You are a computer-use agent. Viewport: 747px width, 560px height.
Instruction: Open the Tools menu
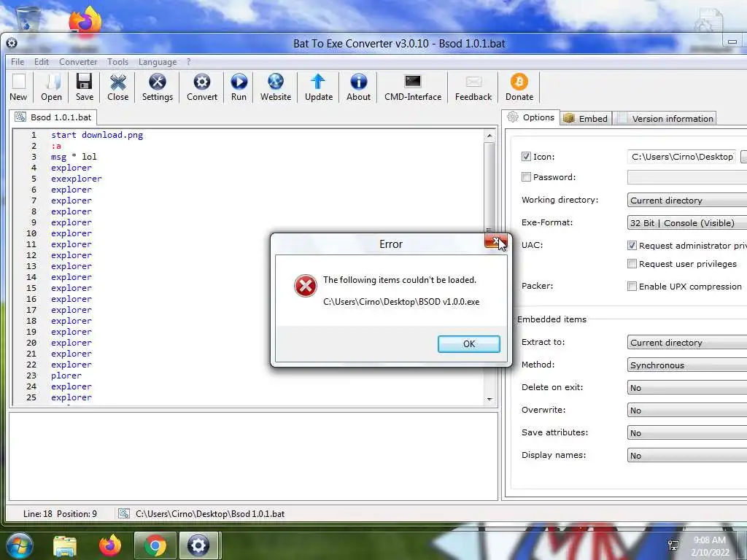tap(117, 62)
